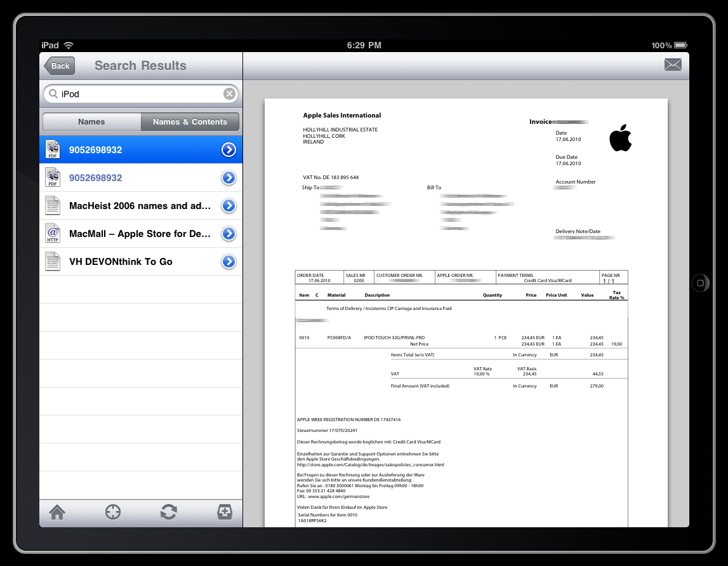The image size is (728, 566).
Task: Click the inbox add icon in bottom toolbar
Action: (x=225, y=512)
